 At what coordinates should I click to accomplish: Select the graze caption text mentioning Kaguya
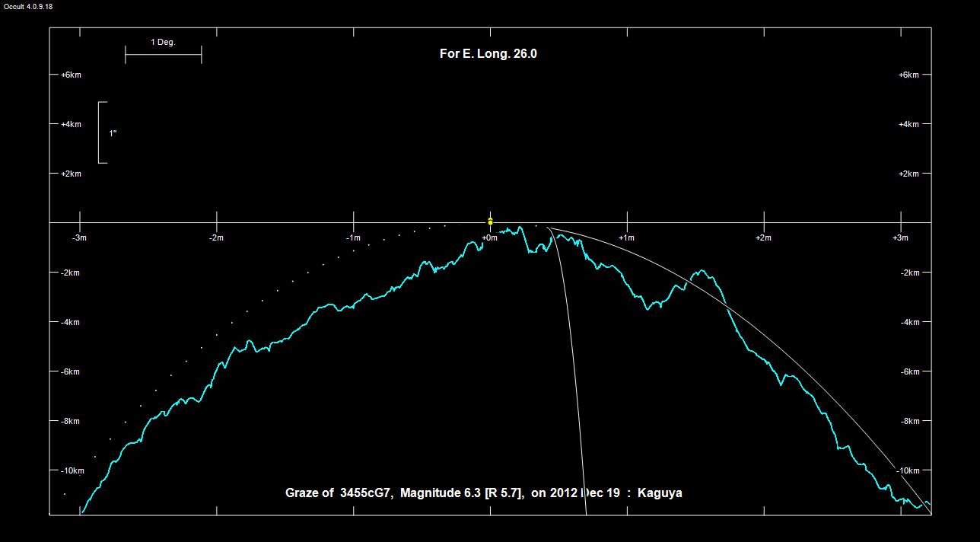pyautogui.click(x=484, y=493)
